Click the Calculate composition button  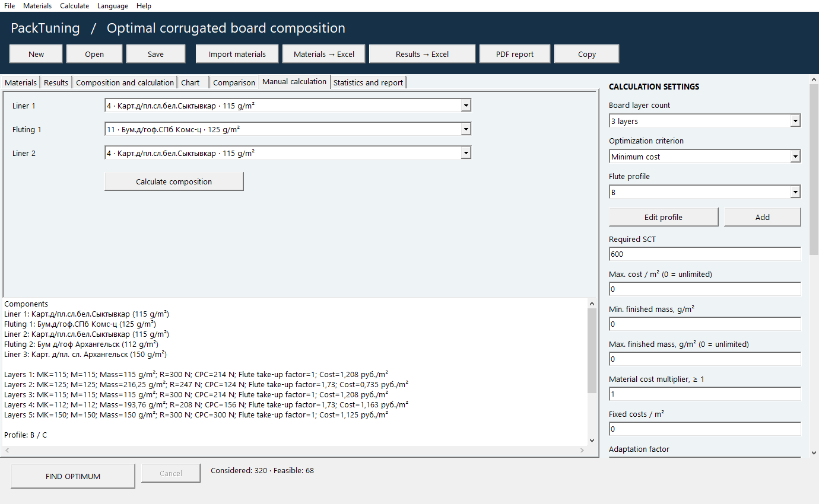[174, 181]
